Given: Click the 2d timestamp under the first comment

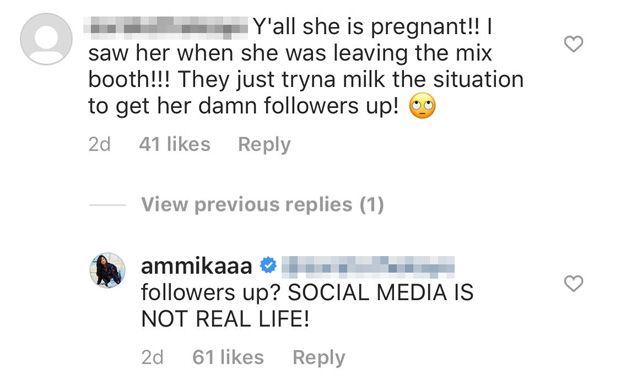Looking at the screenshot, I should click(x=99, y=144).
